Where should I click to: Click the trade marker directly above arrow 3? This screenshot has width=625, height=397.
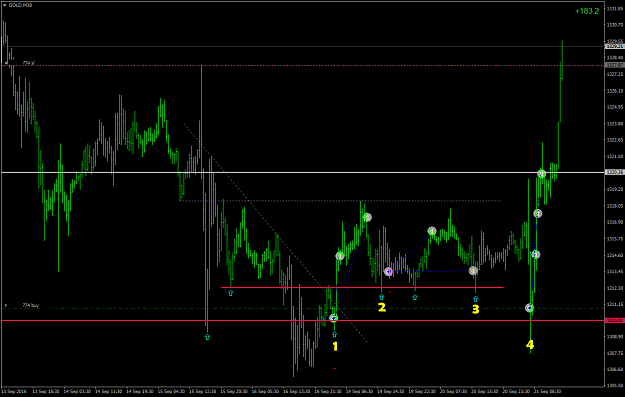pos(473,271)
